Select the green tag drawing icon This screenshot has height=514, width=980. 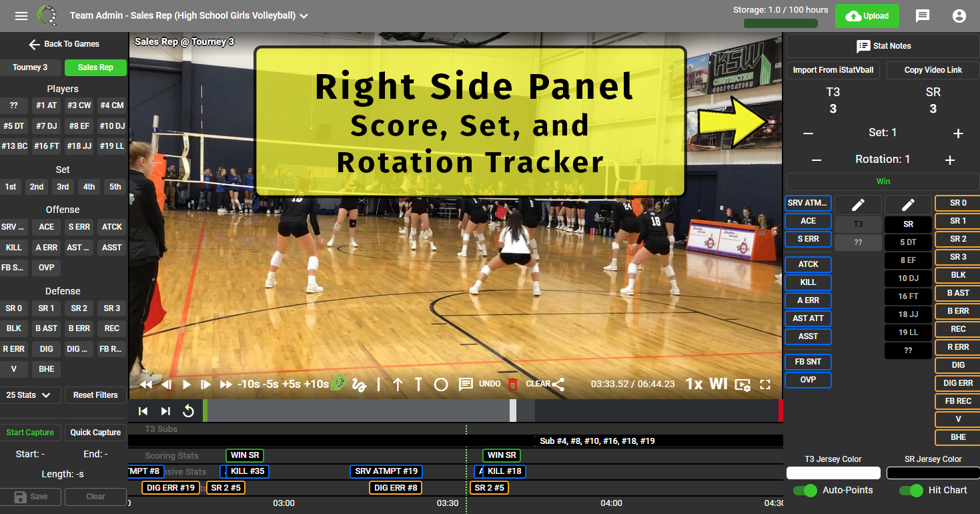click(339, 384)
